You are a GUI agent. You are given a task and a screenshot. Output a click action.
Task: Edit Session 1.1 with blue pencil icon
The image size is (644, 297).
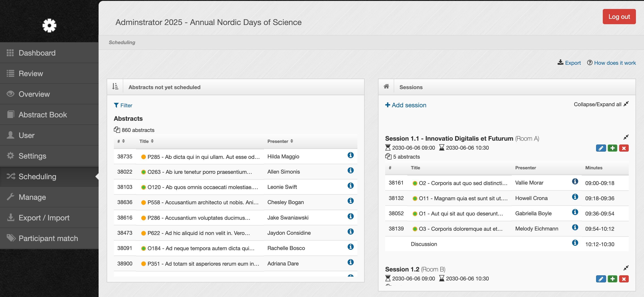coord(601,148)
